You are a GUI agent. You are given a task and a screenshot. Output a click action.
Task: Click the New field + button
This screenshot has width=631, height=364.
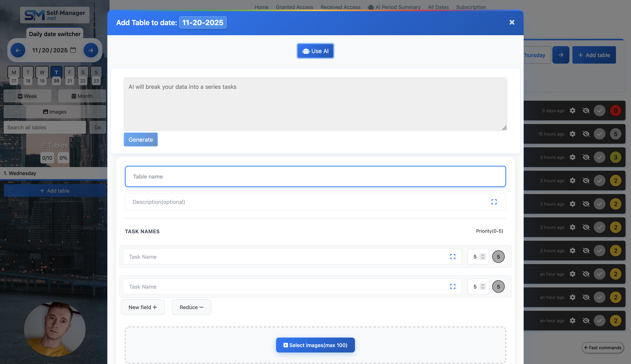coord(143,307)
